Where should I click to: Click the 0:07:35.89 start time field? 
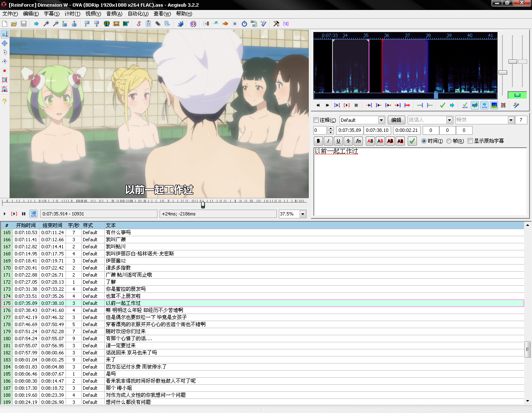350,130
